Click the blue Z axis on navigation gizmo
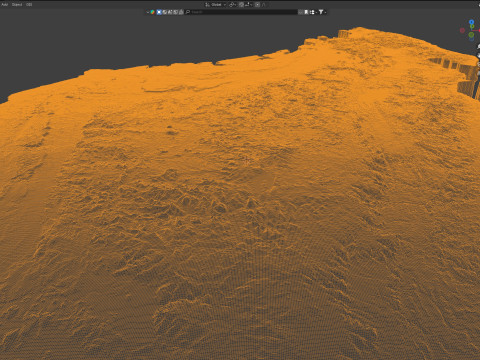 pos(471,22)
